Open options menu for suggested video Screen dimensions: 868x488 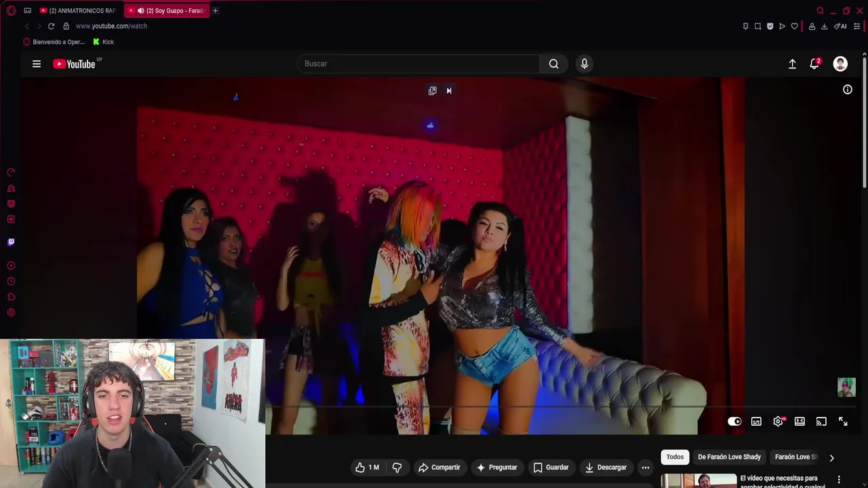tap(839, 480)
